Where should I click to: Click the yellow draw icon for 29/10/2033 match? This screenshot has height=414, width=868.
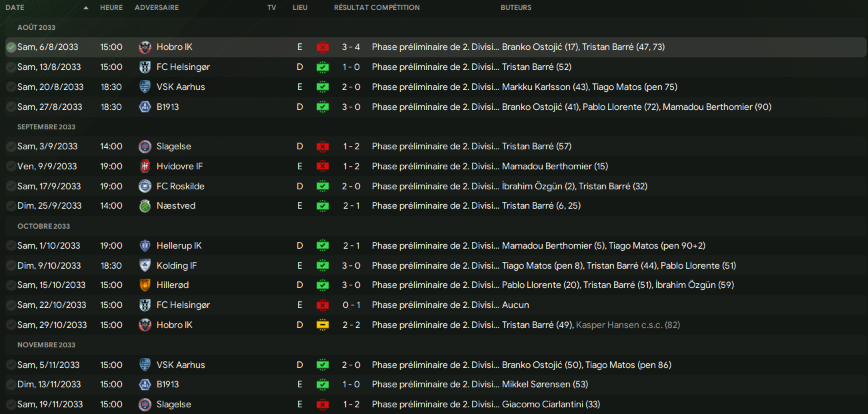(x=323, y=325)
